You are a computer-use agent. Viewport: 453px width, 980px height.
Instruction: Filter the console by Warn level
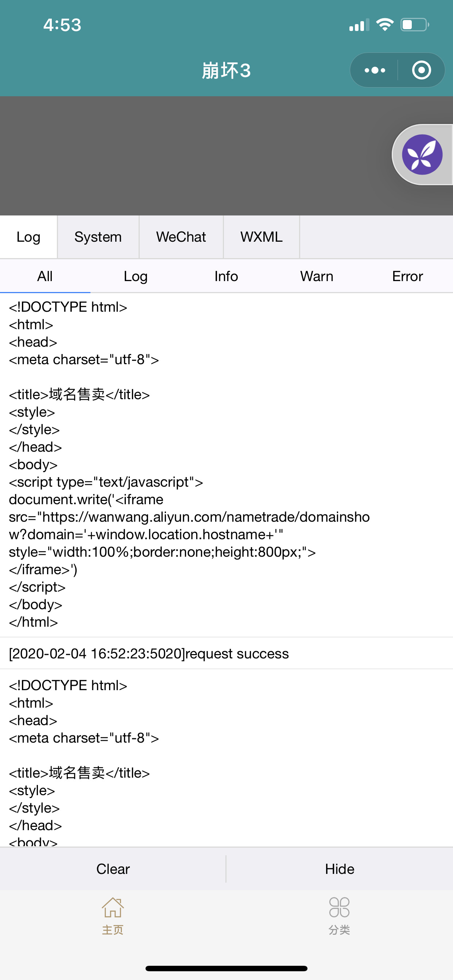coord(317,276)
